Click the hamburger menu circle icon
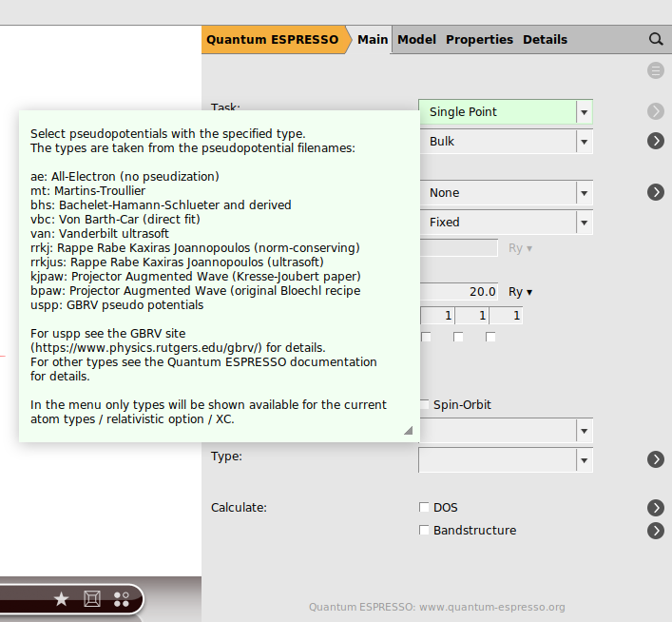Viewport: 672px width, 622px height. pyautogui.click(x=656, y=70)
